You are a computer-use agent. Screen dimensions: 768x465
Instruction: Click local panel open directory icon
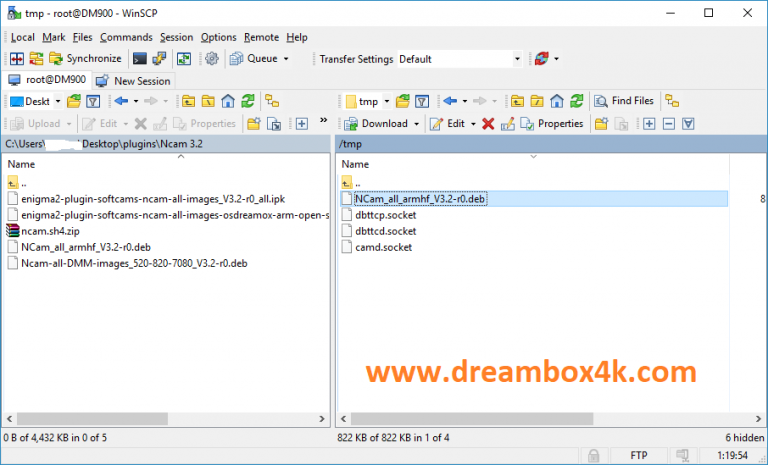click(74, 101)
